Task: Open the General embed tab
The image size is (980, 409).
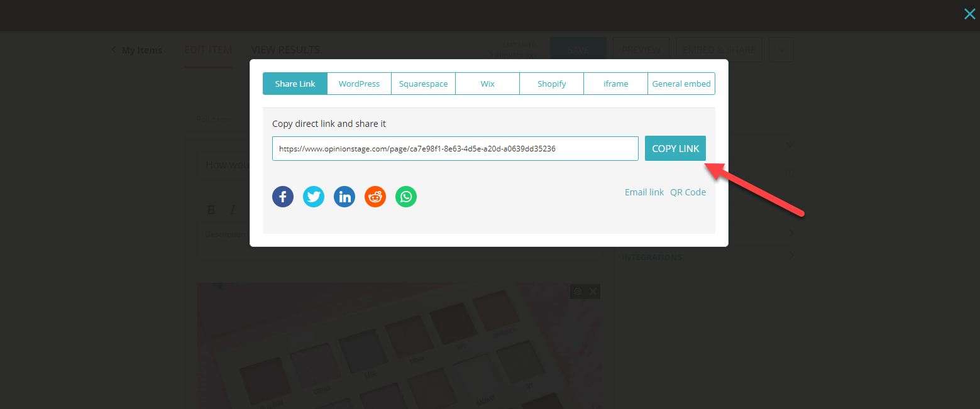Action: coord(681,84)
